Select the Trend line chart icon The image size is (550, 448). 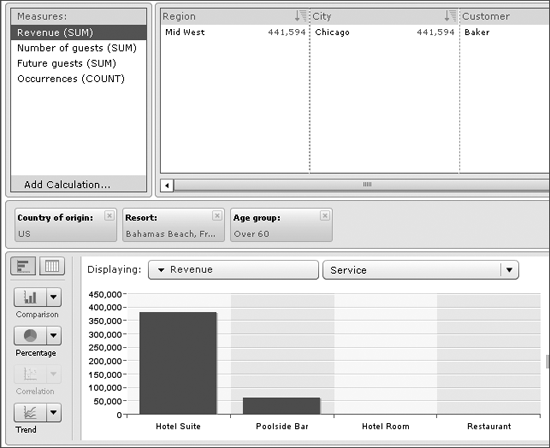pyautogui.click(x=30, y=412)
